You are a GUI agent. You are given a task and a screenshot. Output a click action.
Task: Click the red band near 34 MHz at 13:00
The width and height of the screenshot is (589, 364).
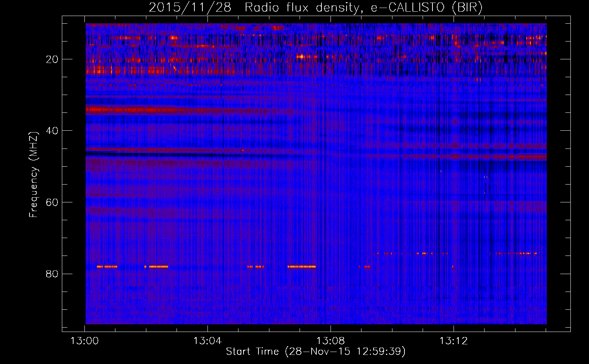pos(109,109)
